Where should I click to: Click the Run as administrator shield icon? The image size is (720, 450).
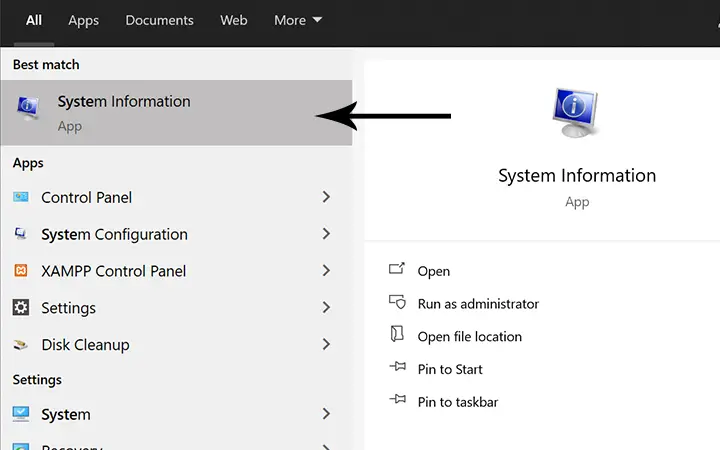click(x=398, y=302)
